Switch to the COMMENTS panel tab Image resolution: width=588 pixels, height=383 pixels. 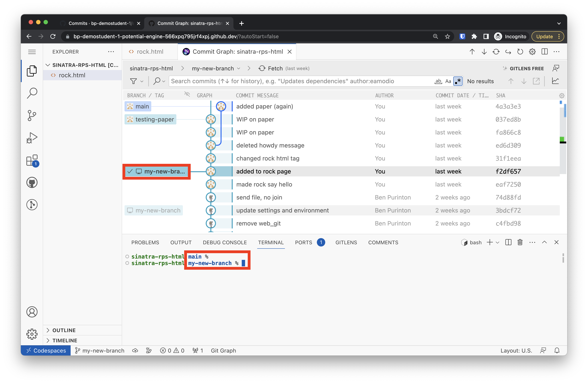pos(383,242)
